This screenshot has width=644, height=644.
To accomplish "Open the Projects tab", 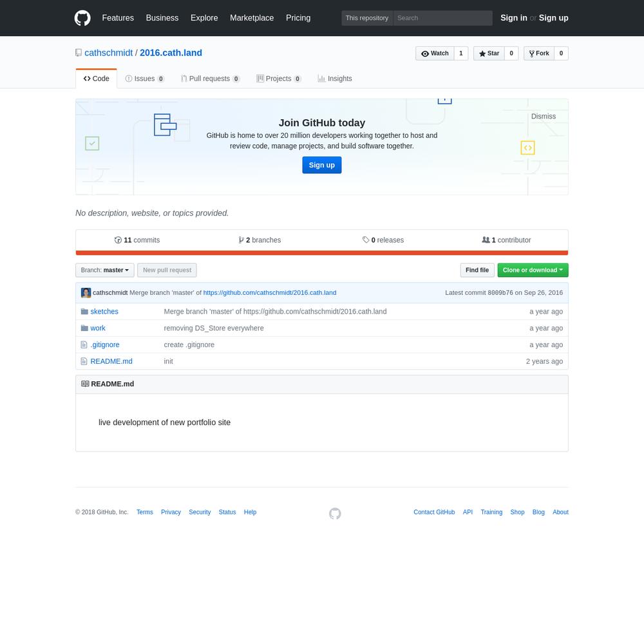I will pos(278,79).
